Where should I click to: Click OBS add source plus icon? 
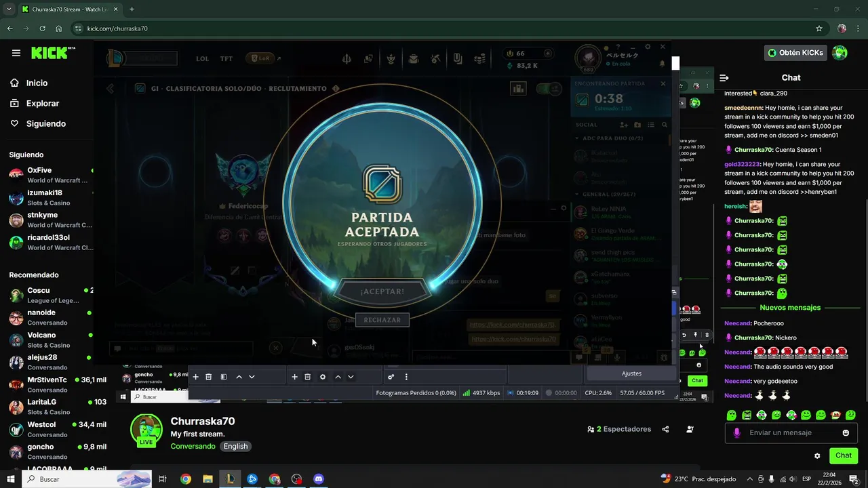pyautogui.click(x=294, y=377)
